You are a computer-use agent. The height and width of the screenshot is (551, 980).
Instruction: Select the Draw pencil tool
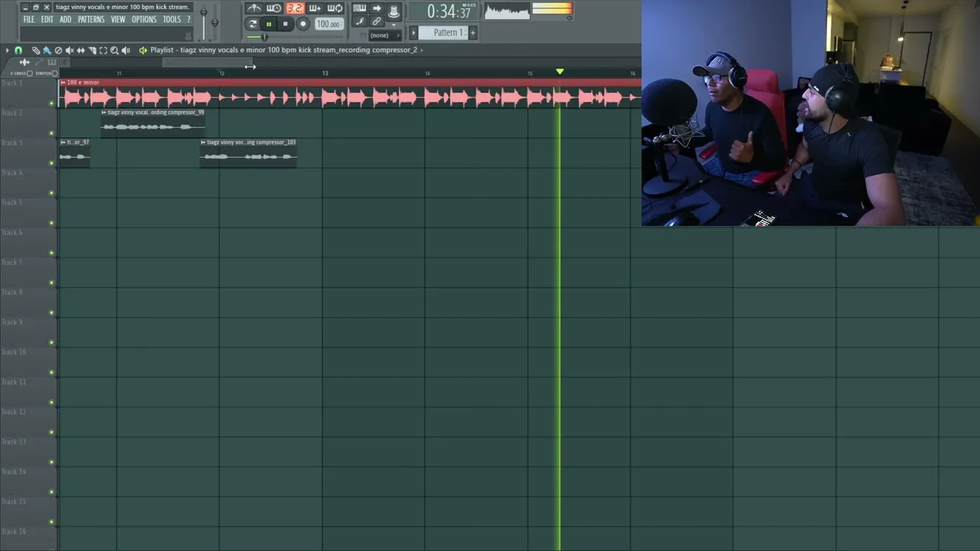35,51
